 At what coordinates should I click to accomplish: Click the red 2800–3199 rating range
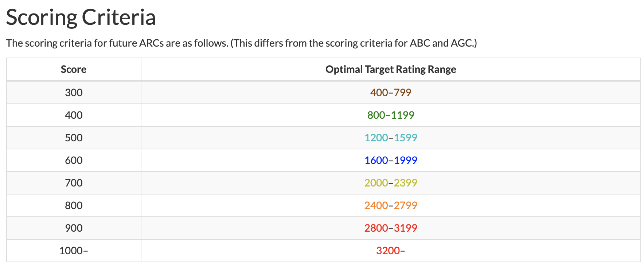[390, 228]
